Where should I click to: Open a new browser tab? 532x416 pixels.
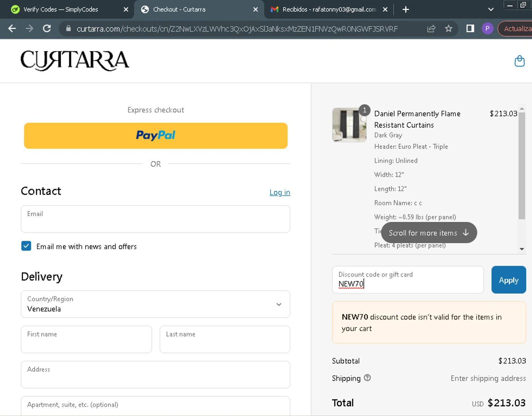click(406, 10)
